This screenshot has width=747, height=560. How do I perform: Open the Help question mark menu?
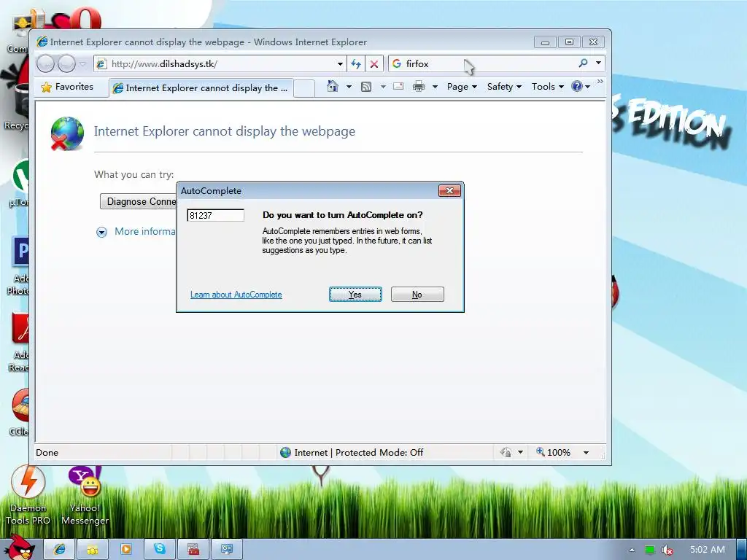[581, 86]
